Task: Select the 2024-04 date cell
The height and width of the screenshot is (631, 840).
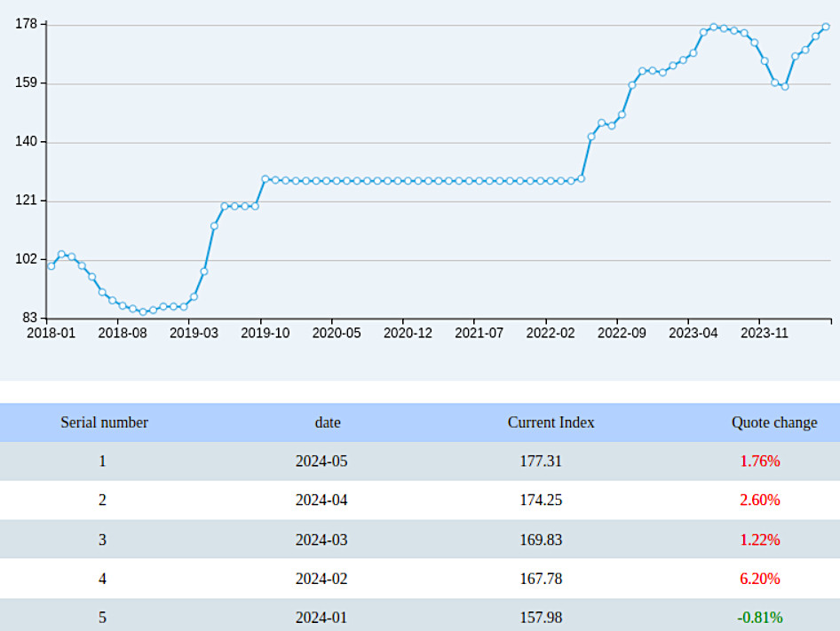Action: click(321, 501)
